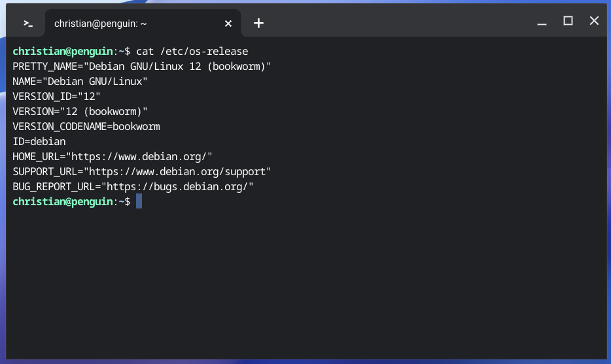Click the cursor block at the last prompt
The width and height of the screenshot is (611, 364).
(x=139, y=201)
